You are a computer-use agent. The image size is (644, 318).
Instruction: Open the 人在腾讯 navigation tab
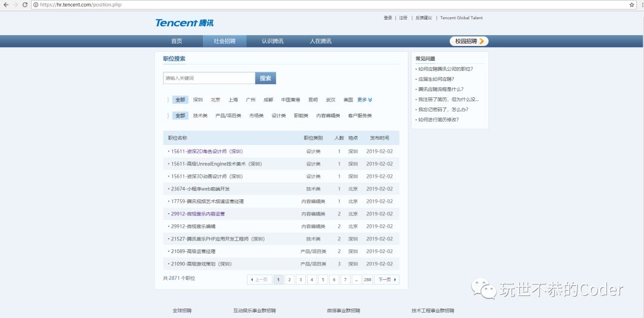320,41
